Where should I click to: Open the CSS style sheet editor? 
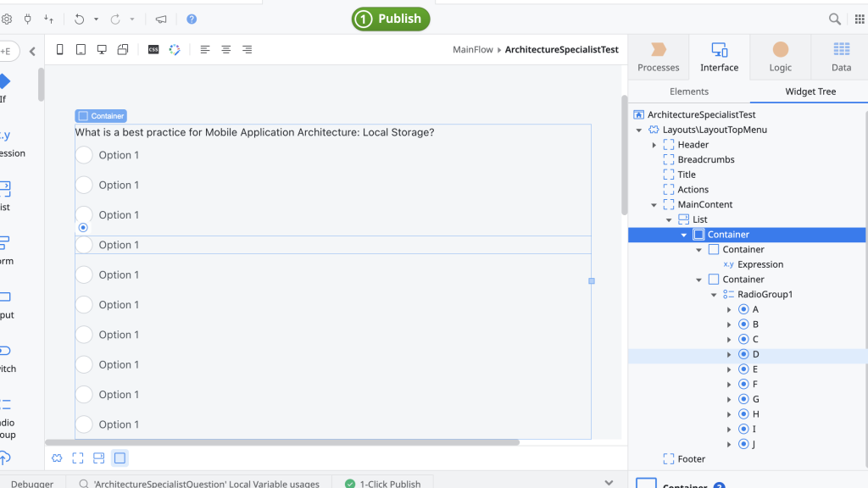point(153,50)
